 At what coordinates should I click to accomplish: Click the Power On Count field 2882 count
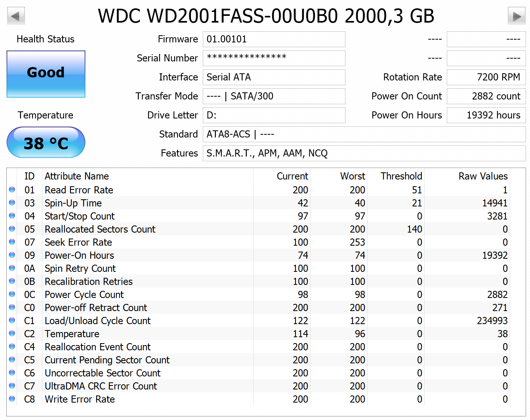click(x=486, y=96)
